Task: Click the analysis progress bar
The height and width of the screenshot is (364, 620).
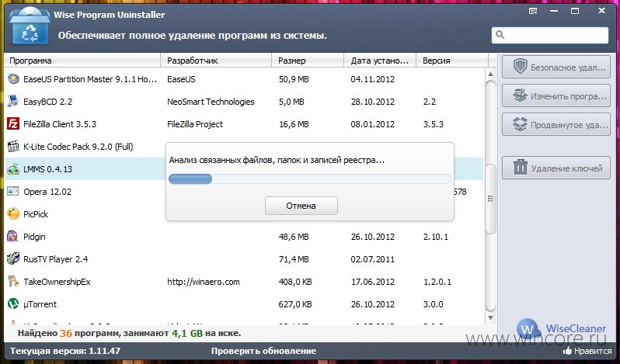Action: (x=309, y=179)
